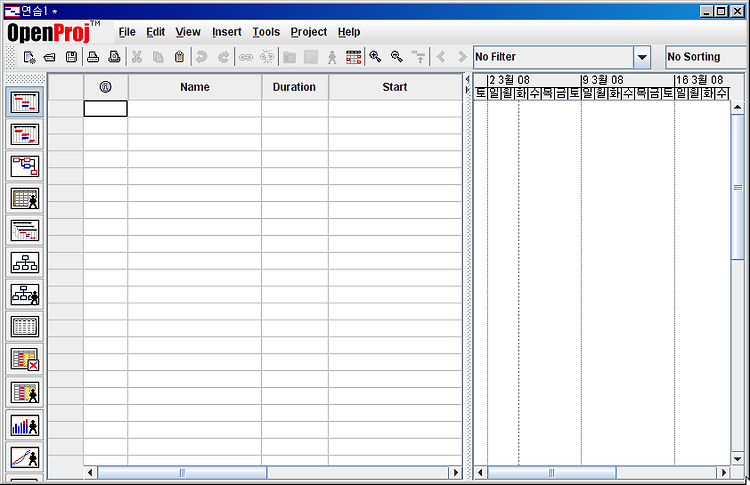Open Tracking Gantt view in sidebar
This screenshot has width=750, height=485.
(x=25, y=134)
